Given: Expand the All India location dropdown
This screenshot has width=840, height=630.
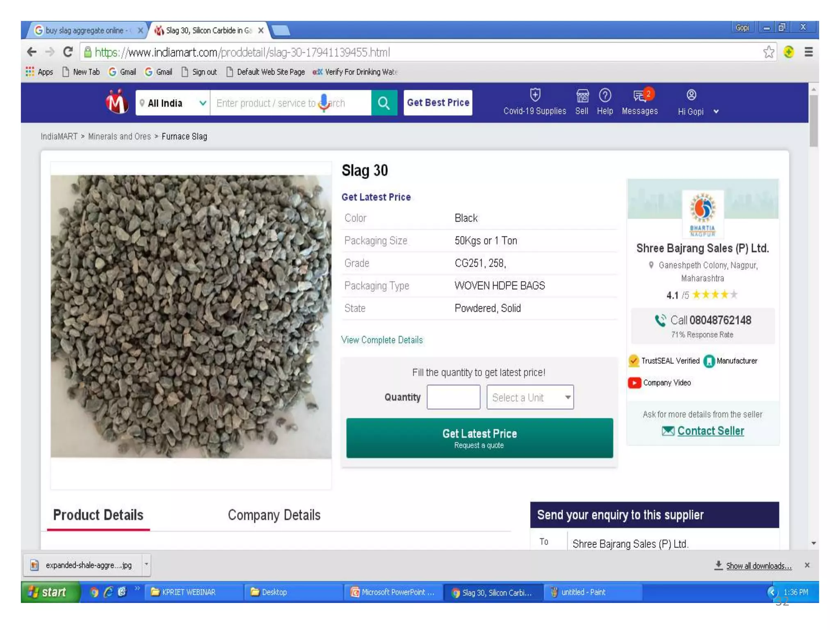Looking at the screenshot, I should pos(203,103).
